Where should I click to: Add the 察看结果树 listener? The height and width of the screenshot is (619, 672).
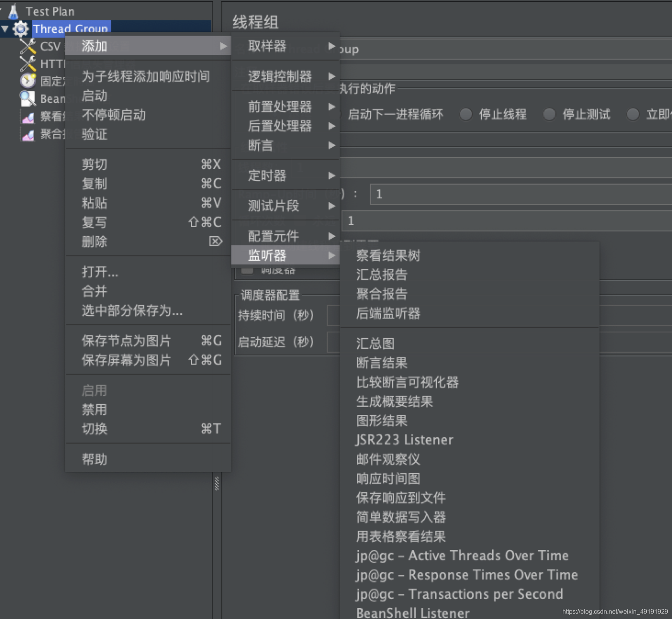coord(470,255)
